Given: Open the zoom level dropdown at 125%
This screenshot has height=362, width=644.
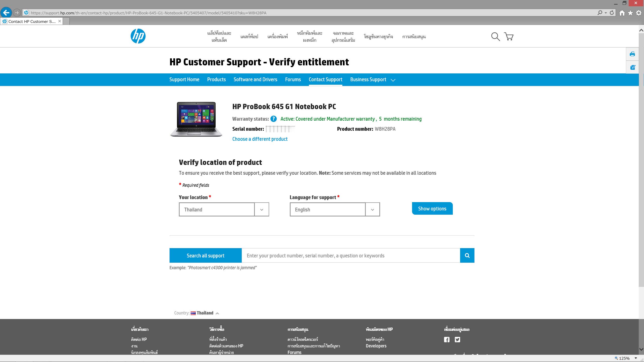Looking at the screenshot, I should [636, 358].
